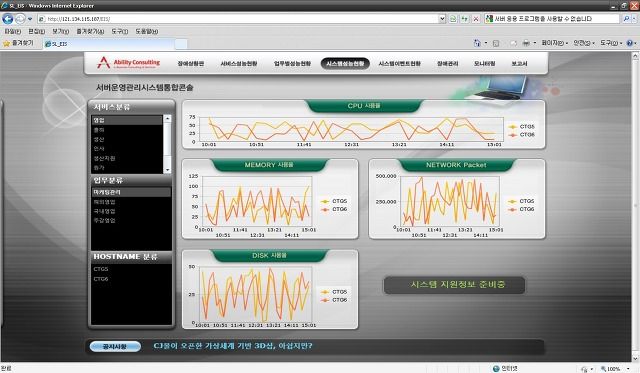Click the service list scrollbar up arrow
Image resolution: width=640 pixels, height=373 pixels.
[167, 119]
